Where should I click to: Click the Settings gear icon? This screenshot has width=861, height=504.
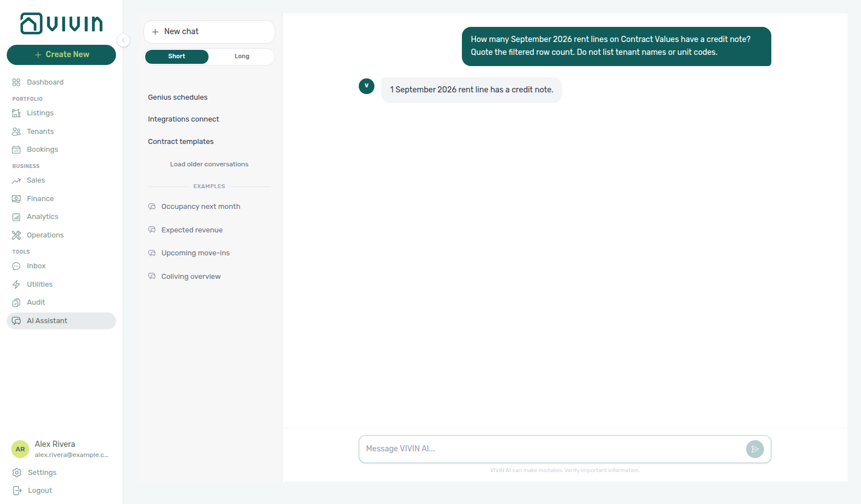click(17, 473)
